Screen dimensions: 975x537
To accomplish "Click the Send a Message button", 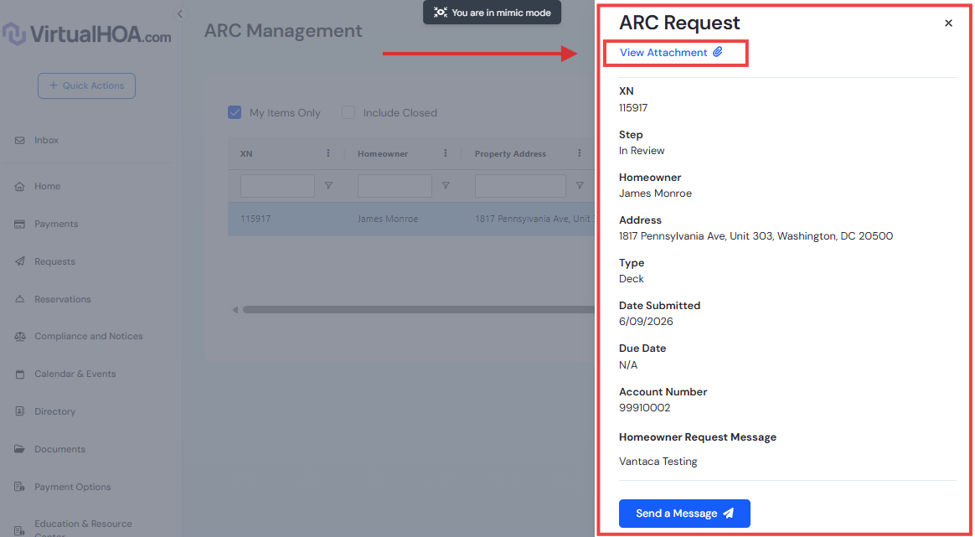I will click(685, 513).
